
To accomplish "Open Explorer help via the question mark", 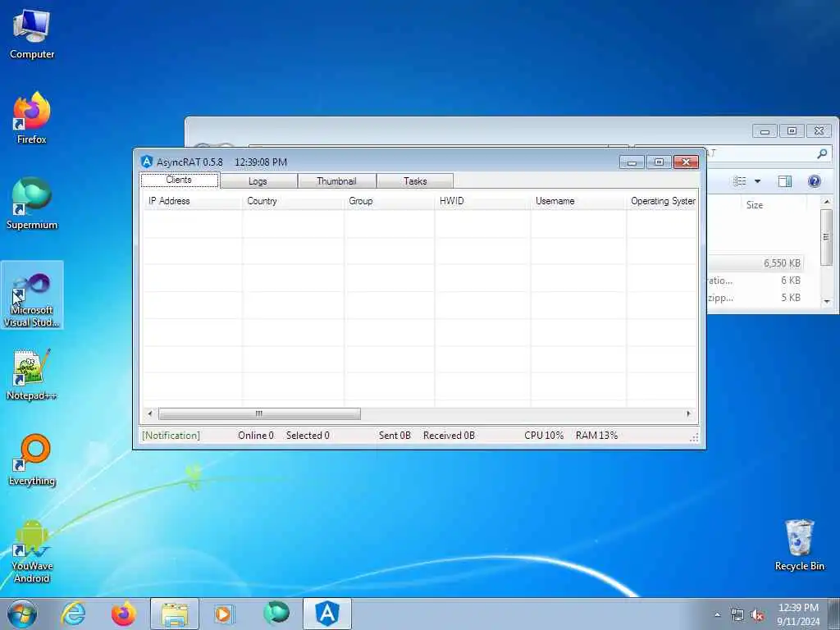I will point(815,181).
